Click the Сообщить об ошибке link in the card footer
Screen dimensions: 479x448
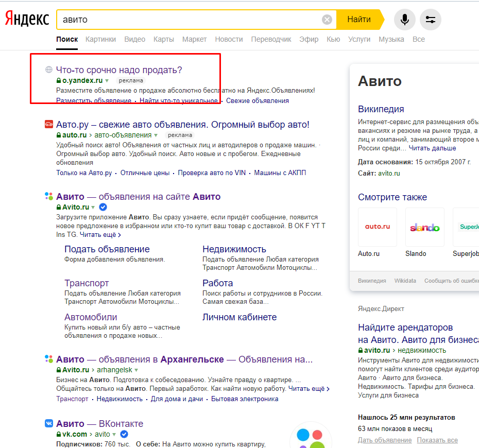coord(452,281)
